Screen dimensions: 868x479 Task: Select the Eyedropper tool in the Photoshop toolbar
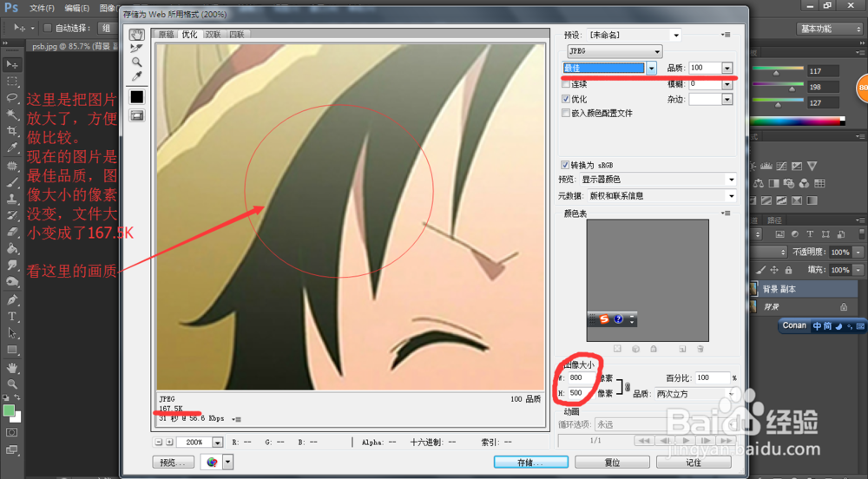(x=11, y=148)
